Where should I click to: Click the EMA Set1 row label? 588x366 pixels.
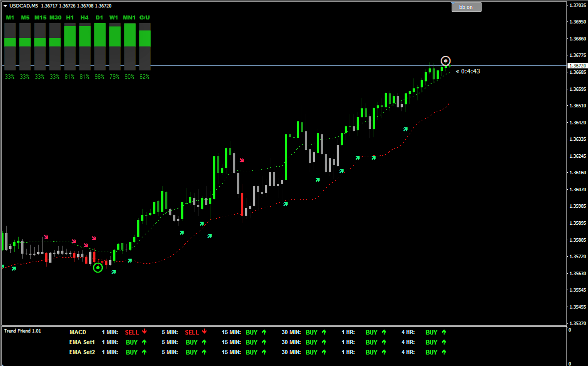[82, 342]
